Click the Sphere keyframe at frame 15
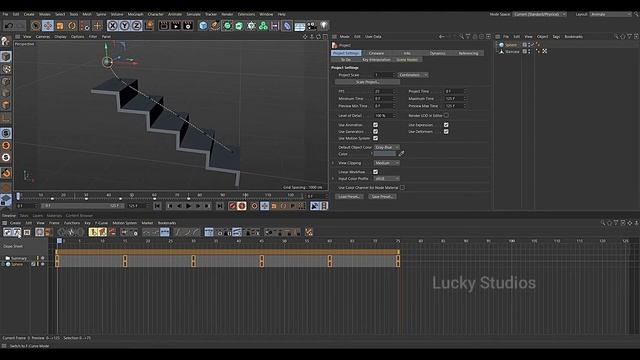Viewport: 640px width, 360px height. tap(125, 264)
